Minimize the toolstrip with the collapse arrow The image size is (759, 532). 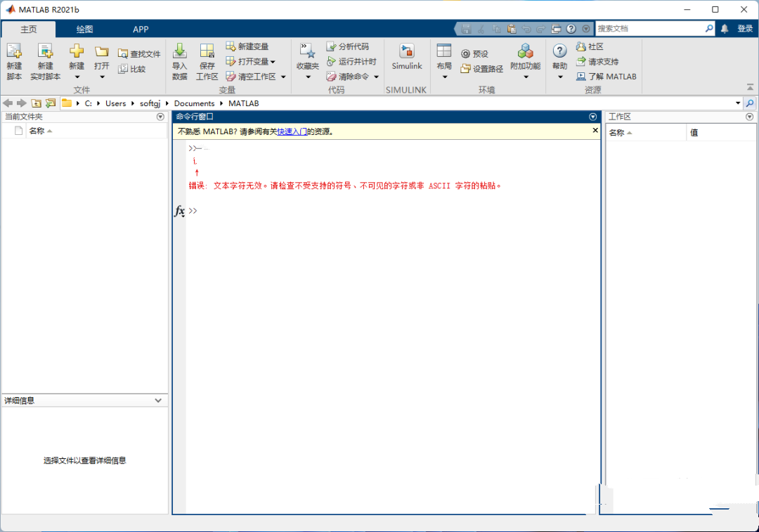click(x=750, y=88)
